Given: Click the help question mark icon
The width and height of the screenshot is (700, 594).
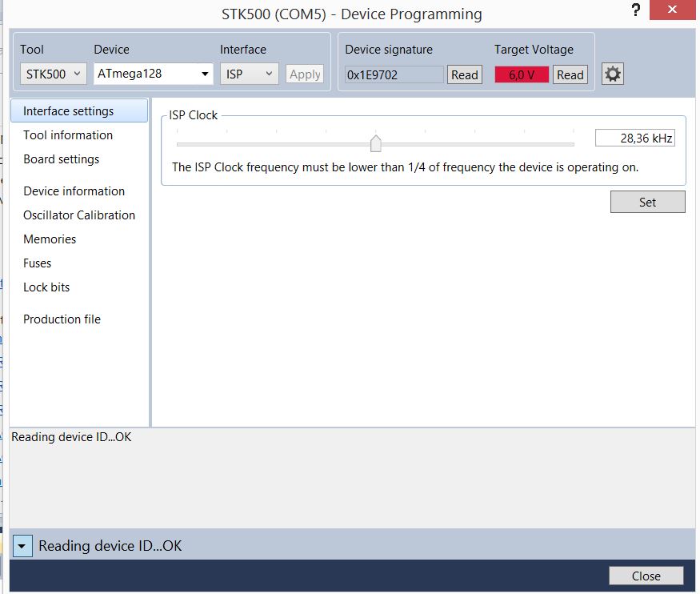Looking at the screenshot, I should click(x=636, y=10).
